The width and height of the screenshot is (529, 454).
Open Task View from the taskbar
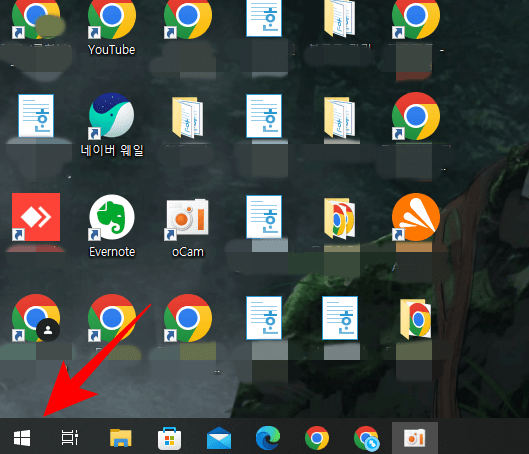point(70,438)
